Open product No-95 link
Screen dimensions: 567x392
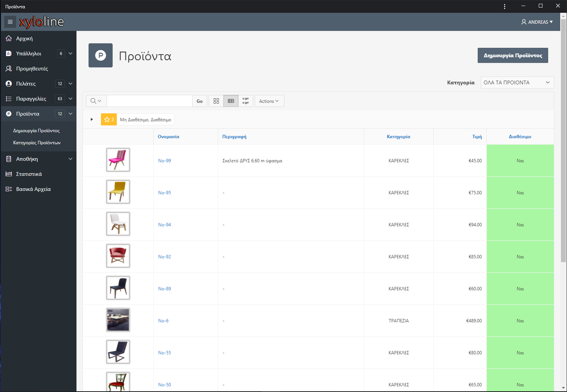[165, 193]
